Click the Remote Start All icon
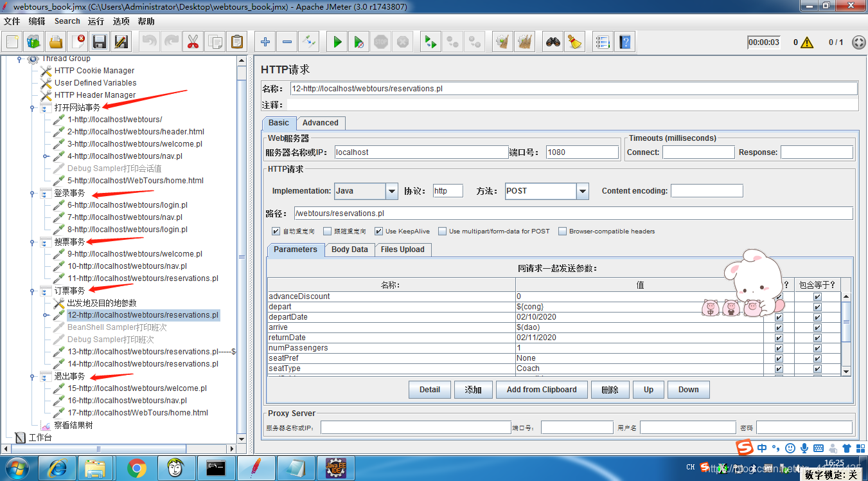Image resolution: width=868 pixels, height=481 pixels. pos(430,42)
